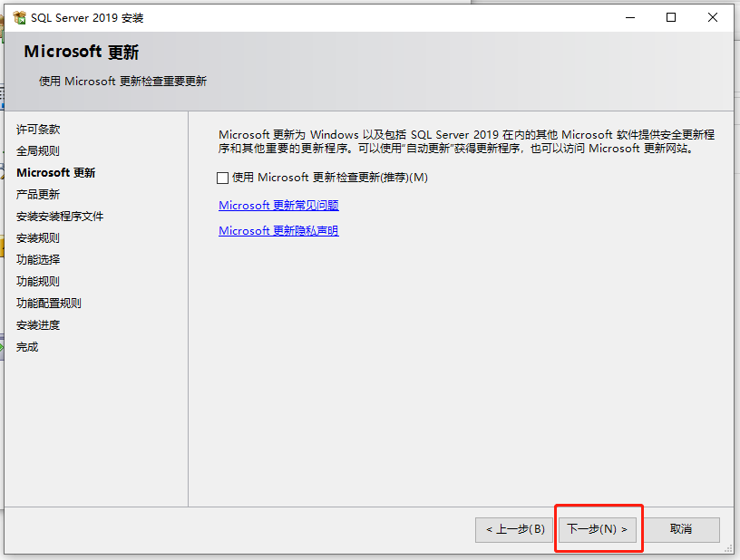Minimize the SQL Server 2019 安装 window
The image size is (740, 560).
pyautogui.click(x=630, y=18)
